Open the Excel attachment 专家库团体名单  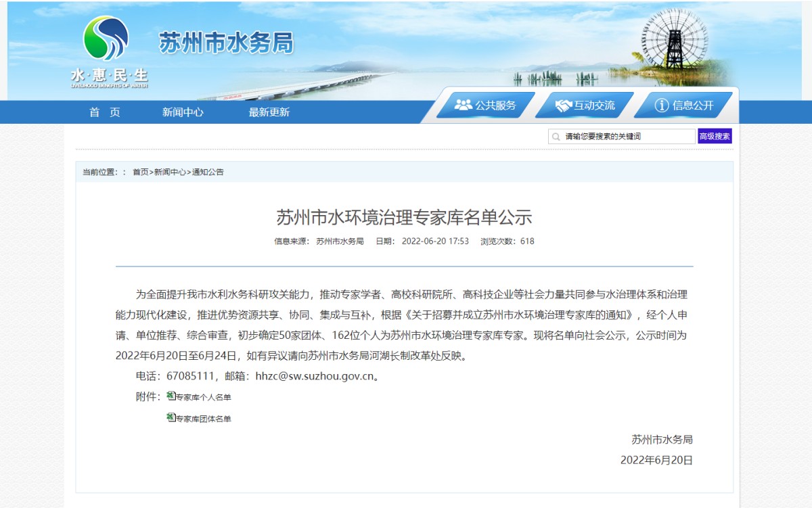point(202,419)
